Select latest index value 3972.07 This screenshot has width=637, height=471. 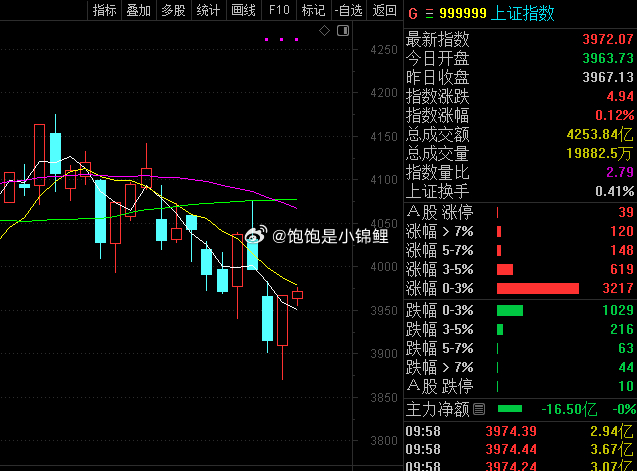tap(608, 39)
